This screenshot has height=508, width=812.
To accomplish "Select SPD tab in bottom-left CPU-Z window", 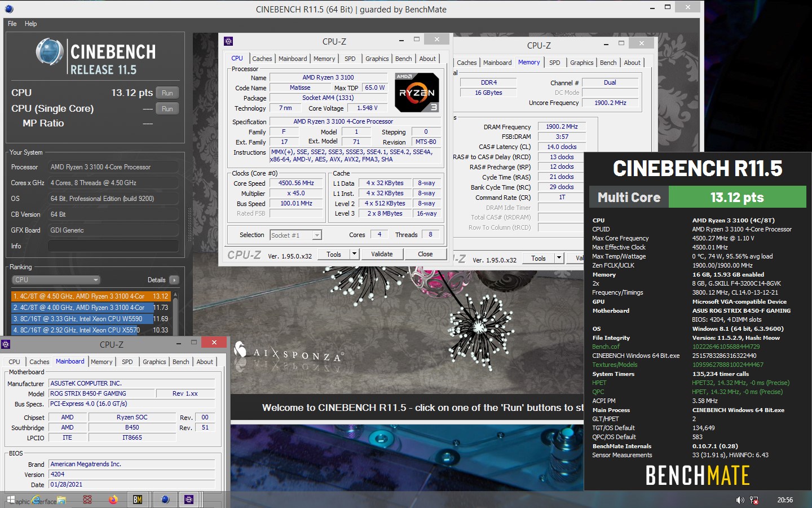I will 127,362.
